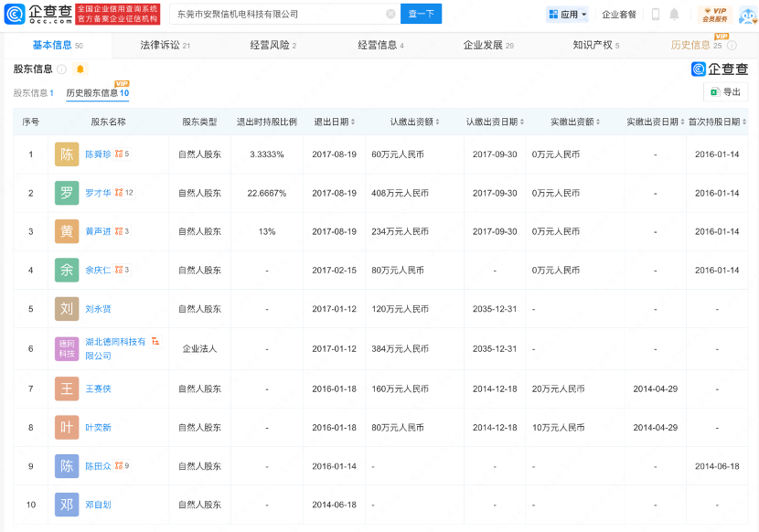The image size is (759, 532).
Task: Click 陈田众's avatar tile
Action: tap(67, 465)
